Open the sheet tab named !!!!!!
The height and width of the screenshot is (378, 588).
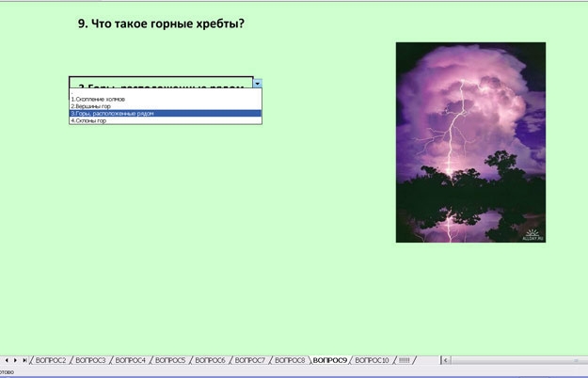click(x=404, y=360)
